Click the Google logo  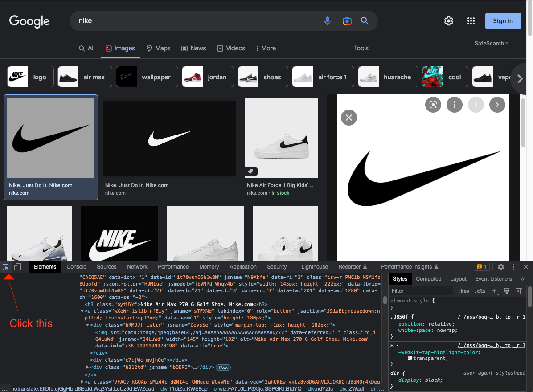tap(29, 21)
